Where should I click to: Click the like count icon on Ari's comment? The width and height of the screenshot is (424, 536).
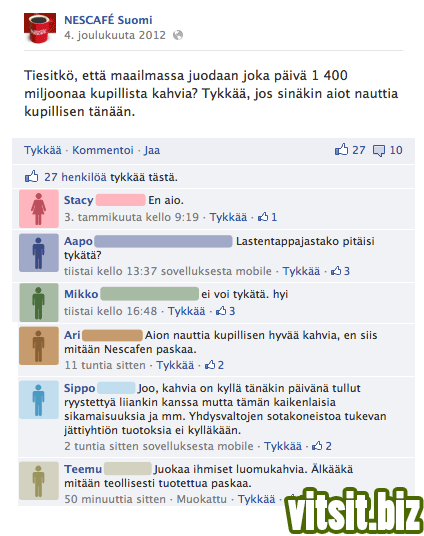click(210, 365)
